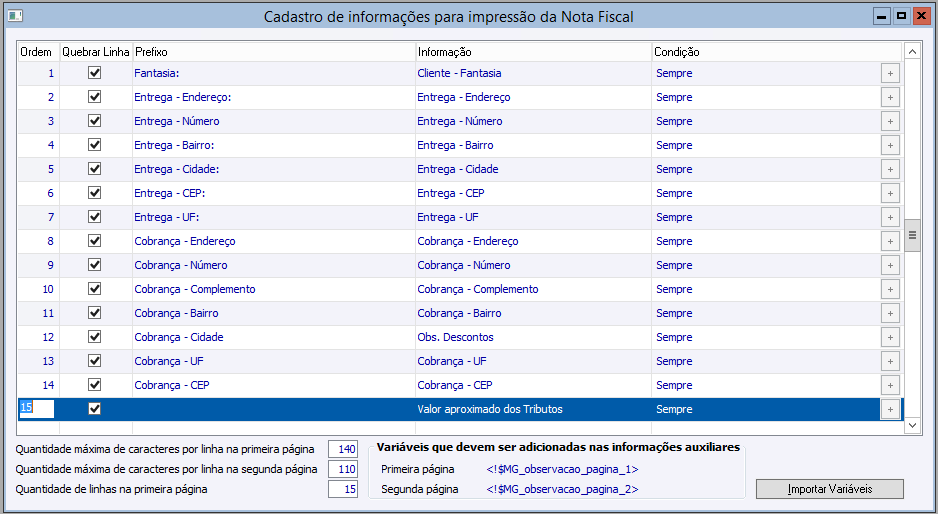Click plus icon on Obs. Descontos row

[x=890, y=337]
